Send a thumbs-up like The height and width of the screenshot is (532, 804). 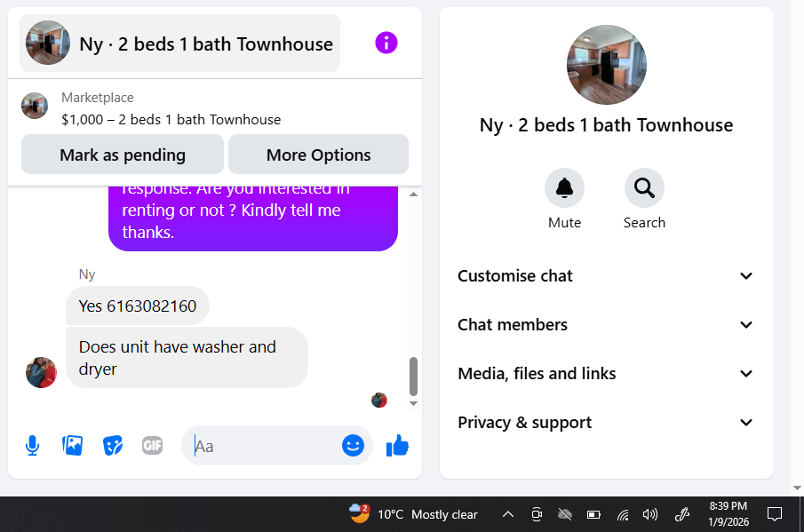[x=397, y=445]
